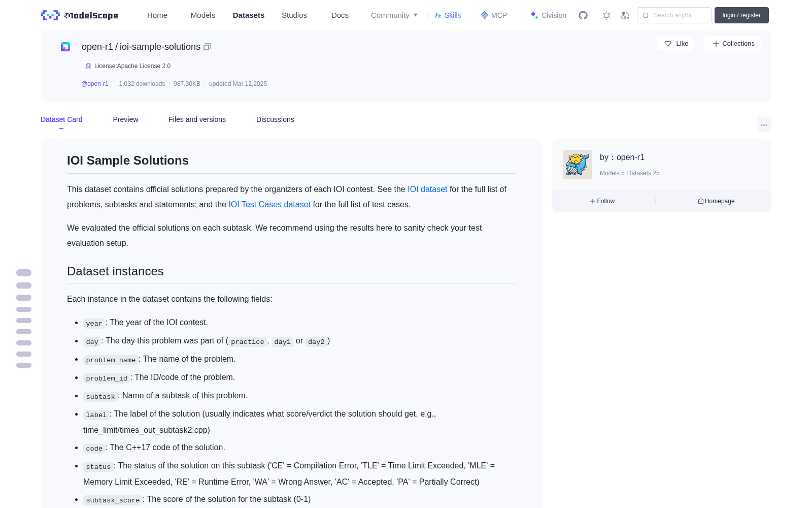Viewport: 812px width, 508px height.
Task: Expand the Community dropdown menu
Action: point(394,15)
